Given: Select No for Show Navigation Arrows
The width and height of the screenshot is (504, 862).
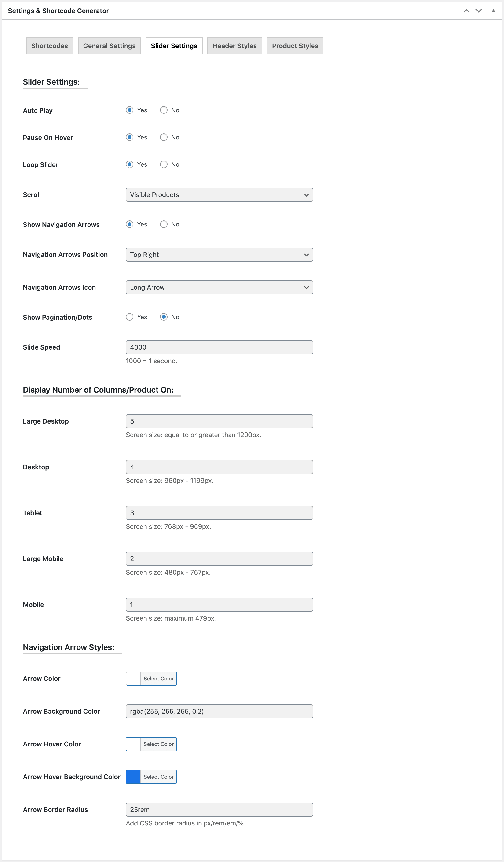Looking at the screenshot, I should 164,224.
